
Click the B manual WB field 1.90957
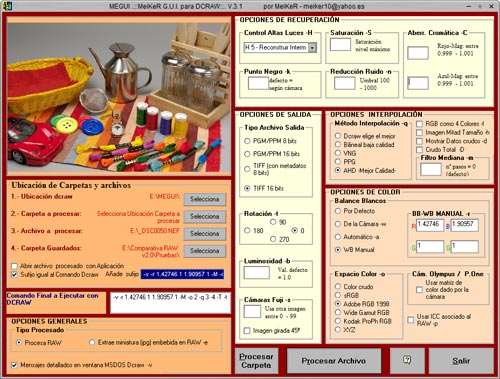(x=465, y=225)
